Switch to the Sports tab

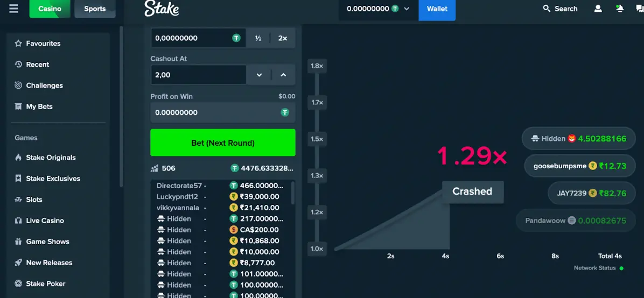(95, 9)
